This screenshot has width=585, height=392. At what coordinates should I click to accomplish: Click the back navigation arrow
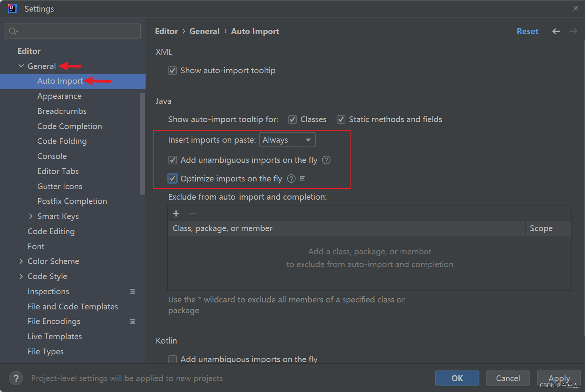click(x=556, y=31)
